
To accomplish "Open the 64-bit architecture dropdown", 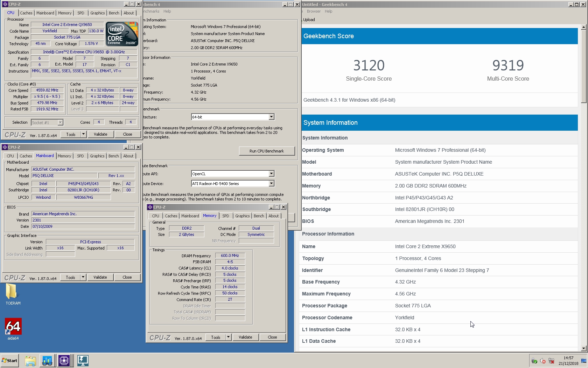I will pos(232,117).
